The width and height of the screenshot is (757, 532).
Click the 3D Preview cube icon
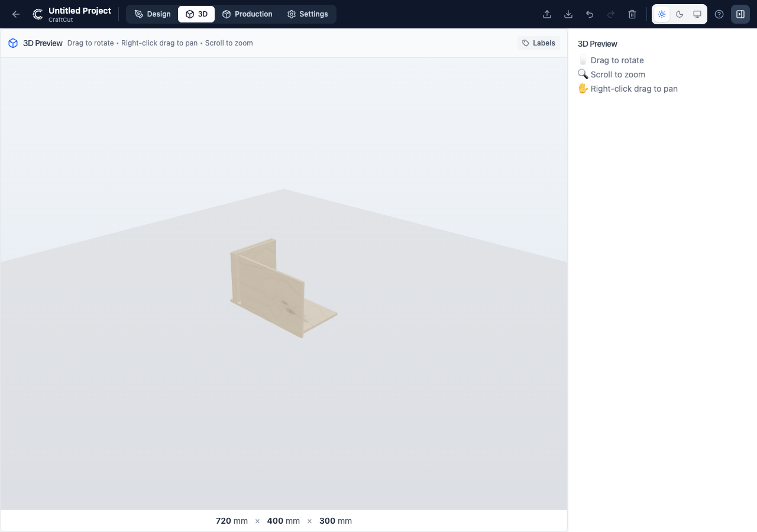12,43
